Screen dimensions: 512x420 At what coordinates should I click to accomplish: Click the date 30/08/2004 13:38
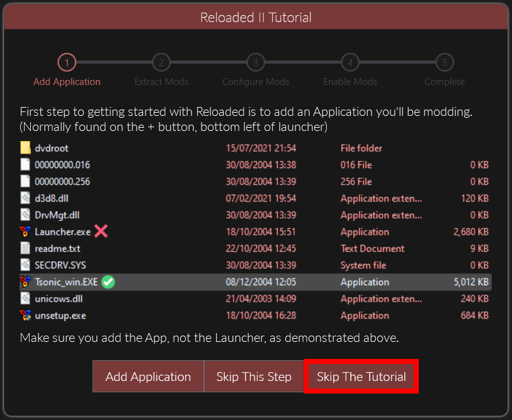pyautogui.click(x=261, y=165)
